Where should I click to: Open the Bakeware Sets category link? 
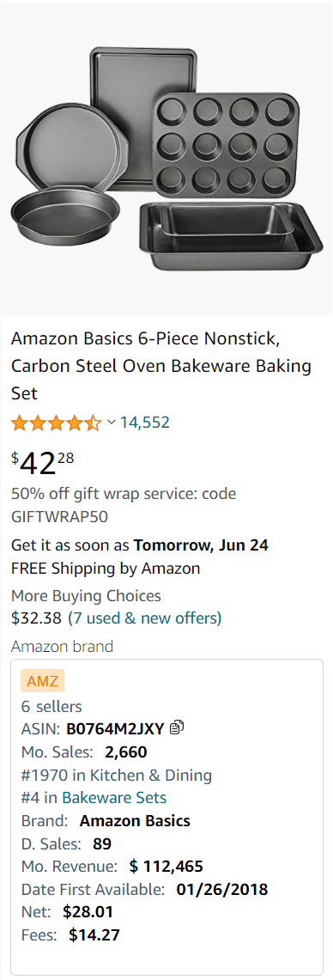click(114, 798)
